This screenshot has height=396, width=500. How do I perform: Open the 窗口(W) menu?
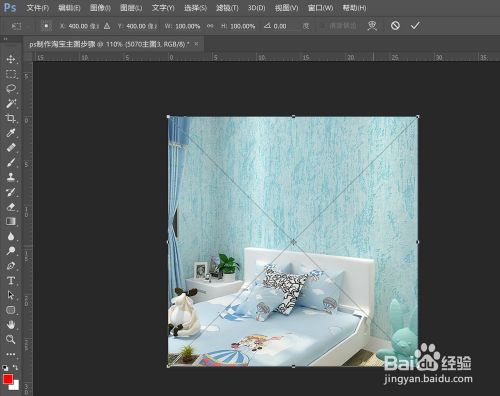[x=320, y=8]
